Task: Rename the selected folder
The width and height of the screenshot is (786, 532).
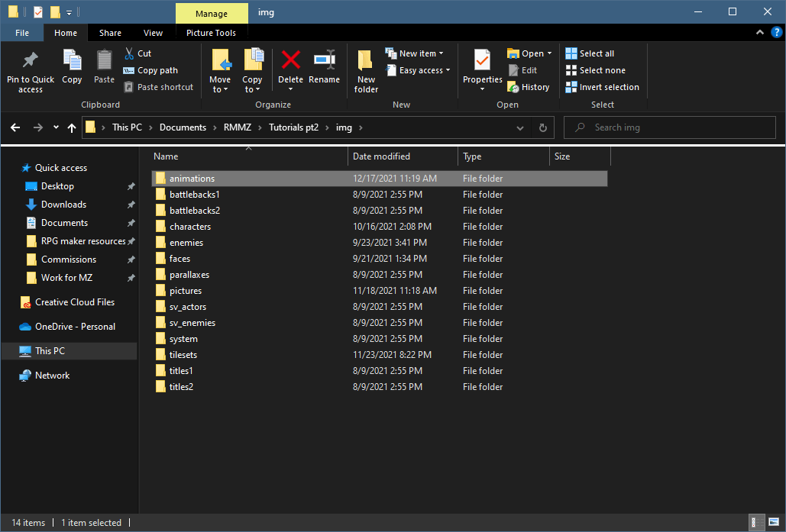Action: coord(325,66)
